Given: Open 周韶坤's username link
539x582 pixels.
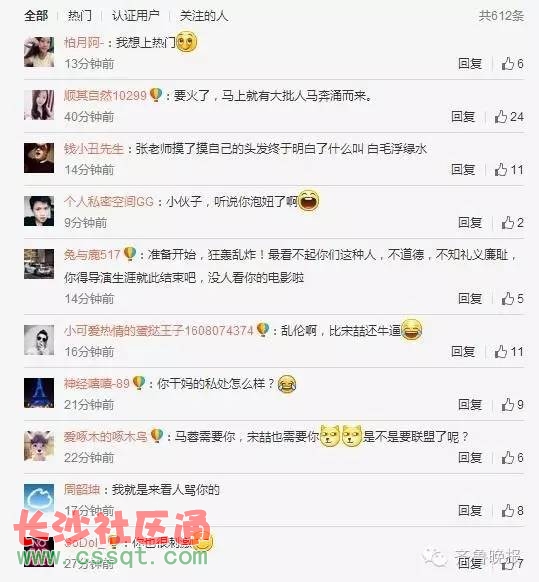Looking at the screenshot, I should tap(82, 490).
